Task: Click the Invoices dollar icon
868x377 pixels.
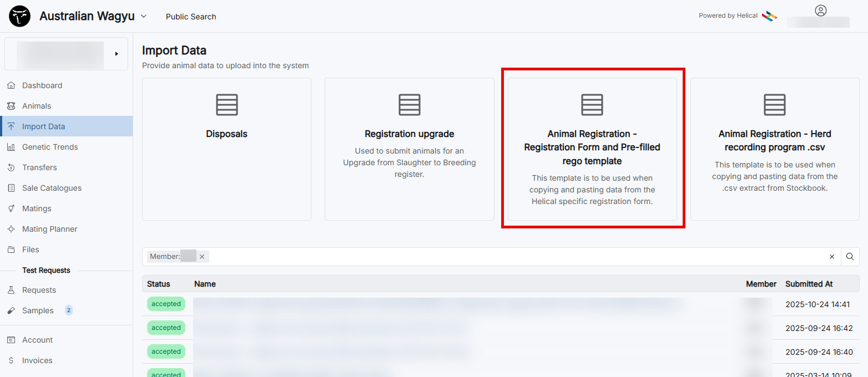Action: click(11, 360)
